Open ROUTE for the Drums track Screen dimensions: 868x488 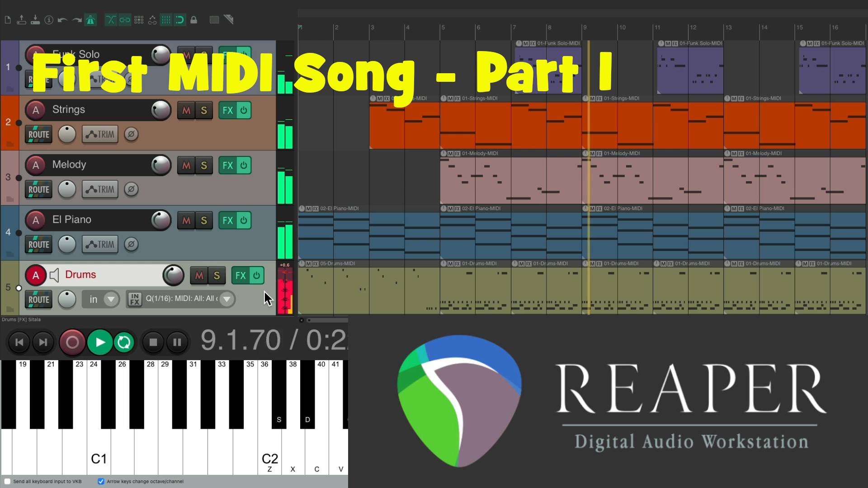[39, 300]
